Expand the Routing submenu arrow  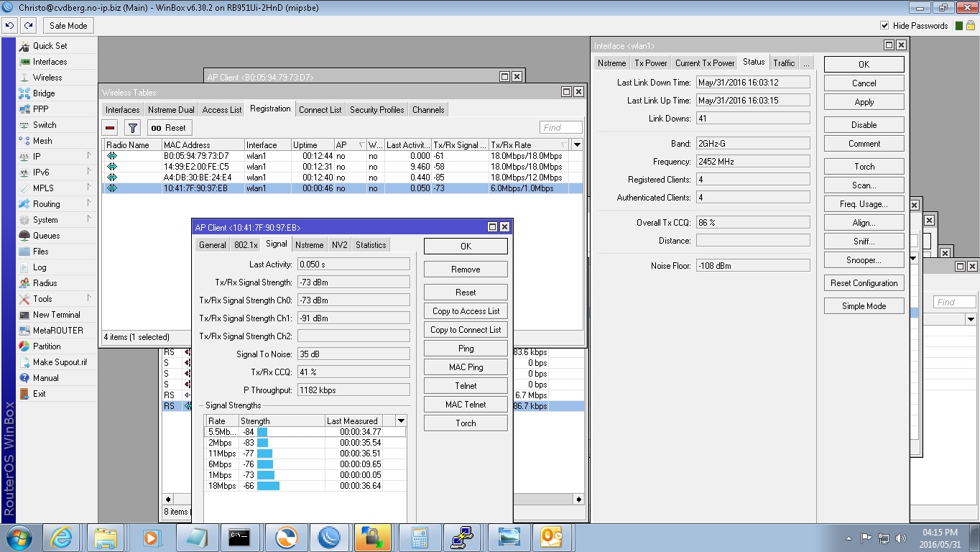point(89,204)
